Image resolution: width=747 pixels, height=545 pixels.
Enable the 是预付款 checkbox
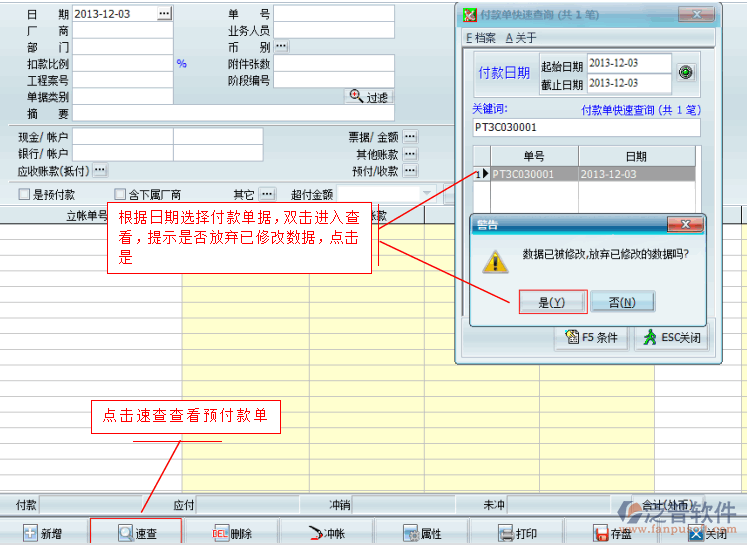point(25,195)
